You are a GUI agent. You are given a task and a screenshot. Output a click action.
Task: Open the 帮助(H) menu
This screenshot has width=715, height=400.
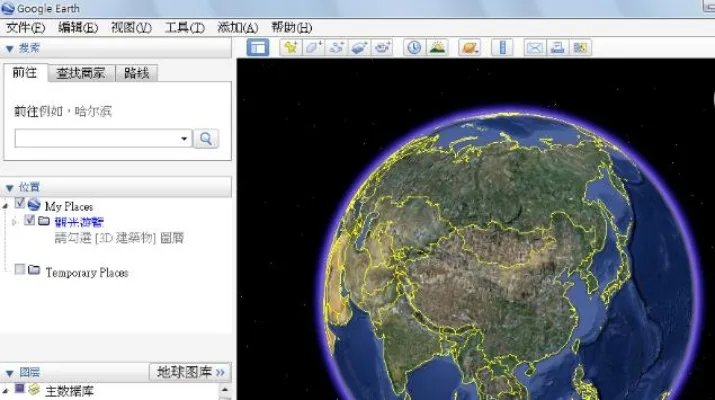coord(291,28)
